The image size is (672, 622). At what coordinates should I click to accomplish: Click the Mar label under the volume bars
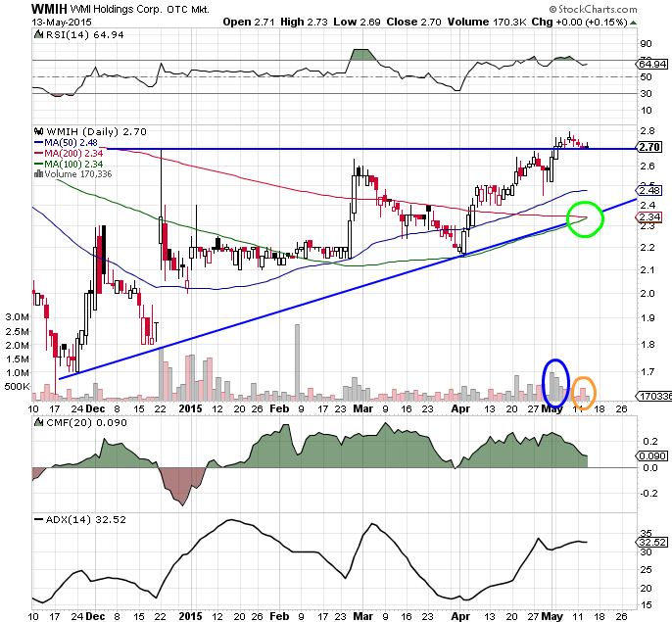coord(363,408)
